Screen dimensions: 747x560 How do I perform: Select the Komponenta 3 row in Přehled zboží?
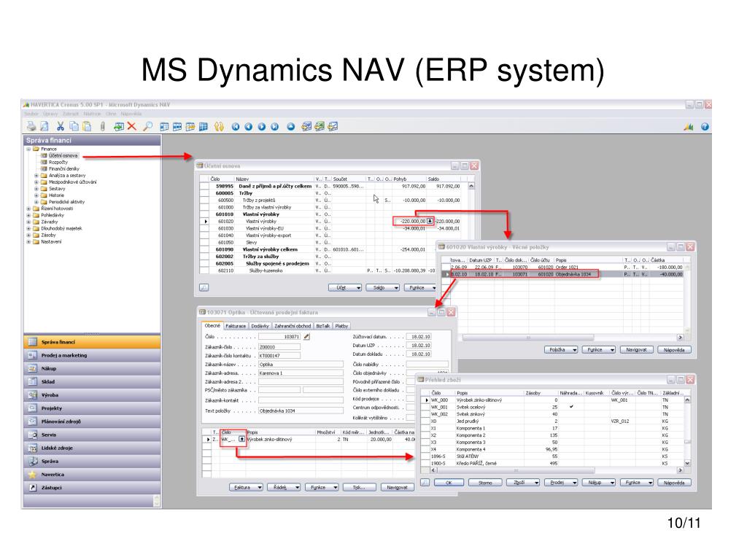(x=553, y=443)
